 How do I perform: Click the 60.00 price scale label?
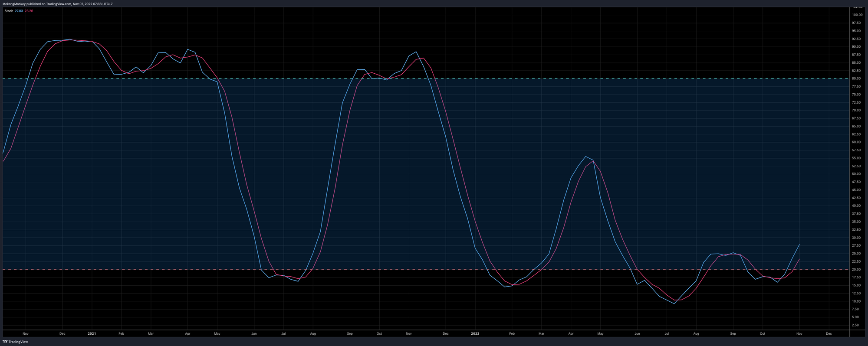click(856, 142)
